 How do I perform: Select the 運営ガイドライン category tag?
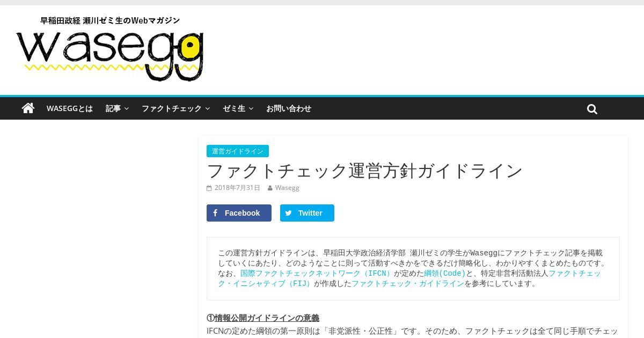[x=238, y=151]
